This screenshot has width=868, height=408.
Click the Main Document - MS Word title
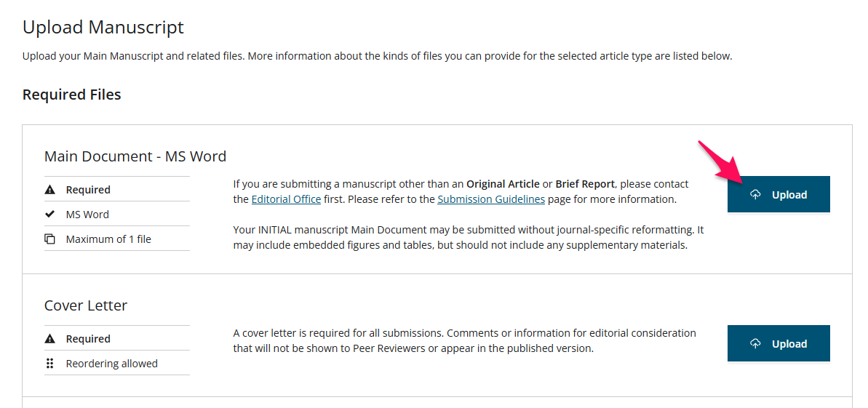135,156
